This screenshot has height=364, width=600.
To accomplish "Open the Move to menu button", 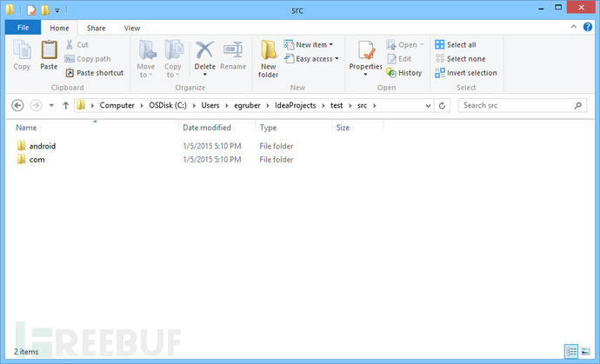I will 146,59.
